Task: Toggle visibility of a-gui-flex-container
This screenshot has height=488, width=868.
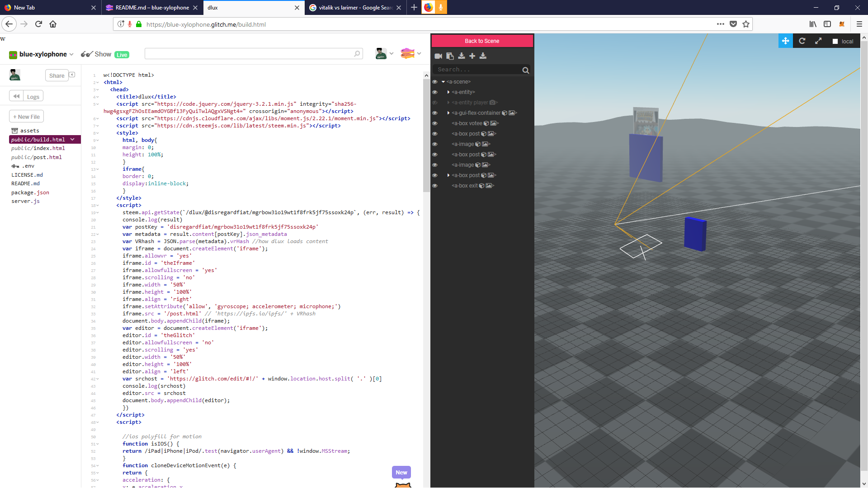Action: 435,113
